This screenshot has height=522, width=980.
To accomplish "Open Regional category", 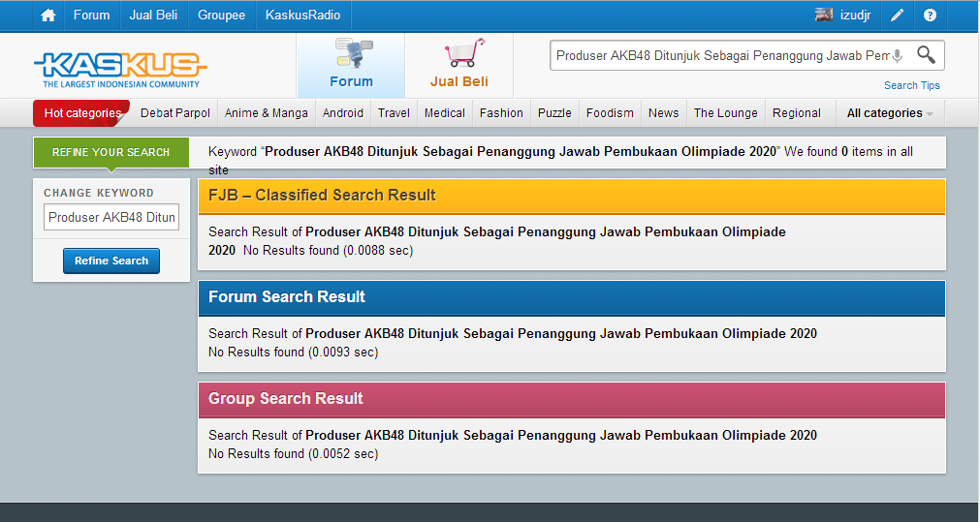I will click(x=796, y=113).
